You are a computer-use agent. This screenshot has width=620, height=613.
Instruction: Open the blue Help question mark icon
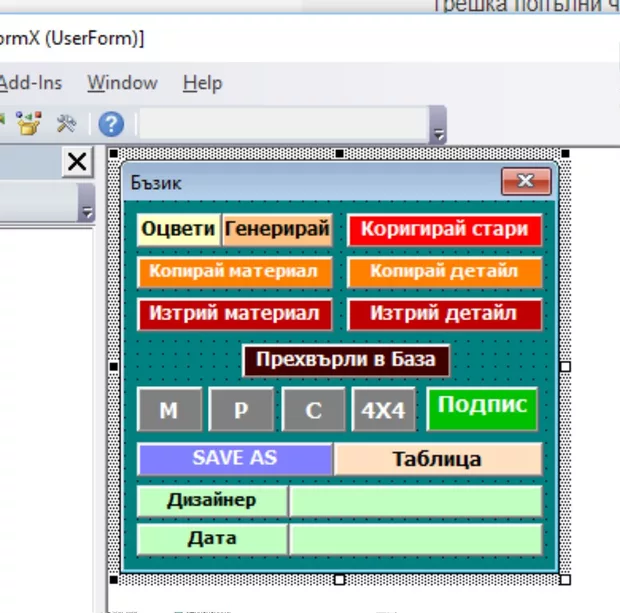tap(111, 124)
